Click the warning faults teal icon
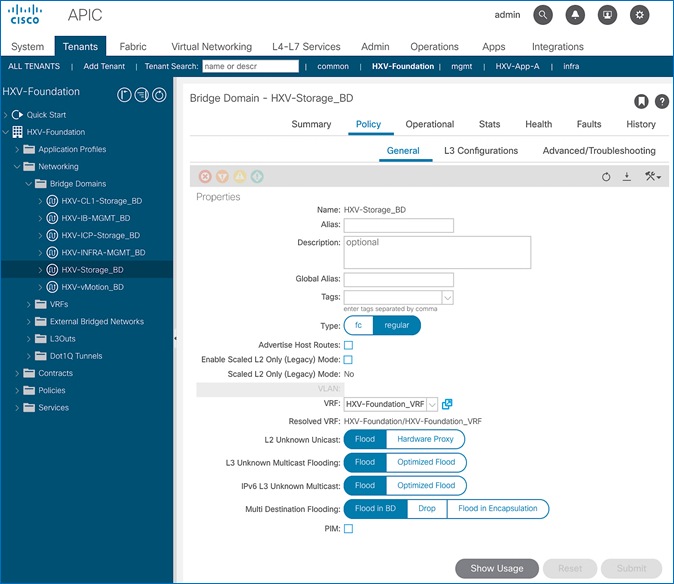The height and width of the screenshot is (584, 674). tap(257, 176)
